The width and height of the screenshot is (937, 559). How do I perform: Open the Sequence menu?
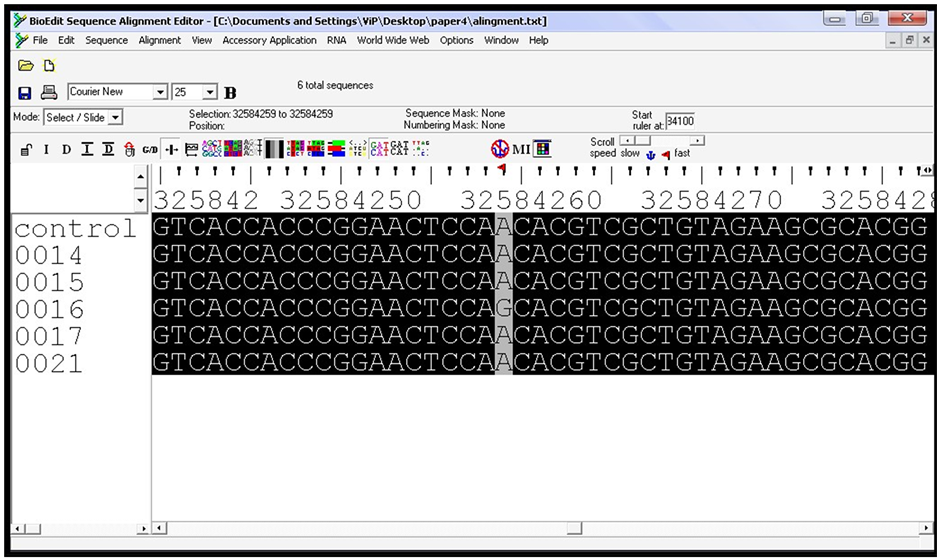(x=106, y=40)
